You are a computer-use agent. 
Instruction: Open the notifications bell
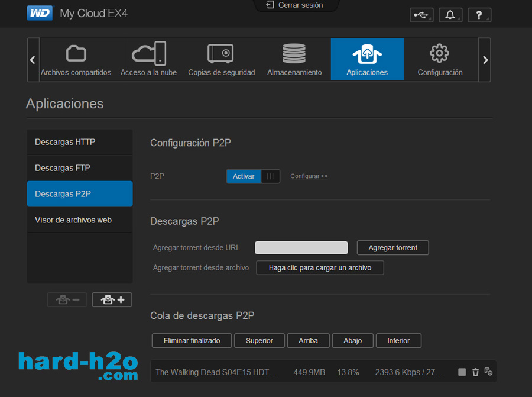tap(450, 15)
